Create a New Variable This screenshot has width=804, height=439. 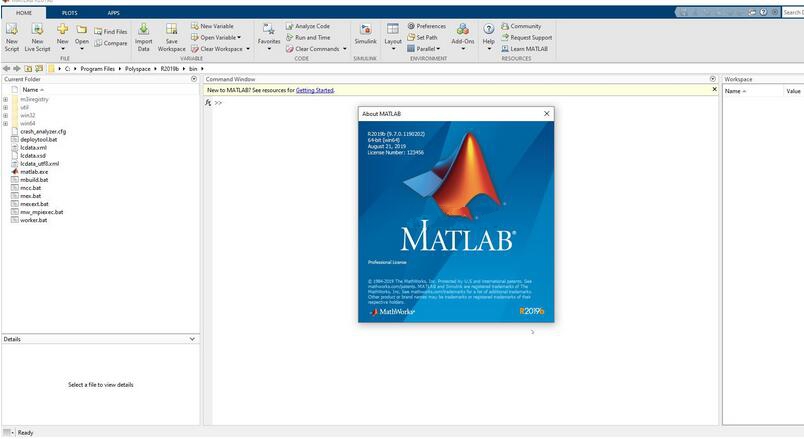pyautogui.click(x=212, y=26)
